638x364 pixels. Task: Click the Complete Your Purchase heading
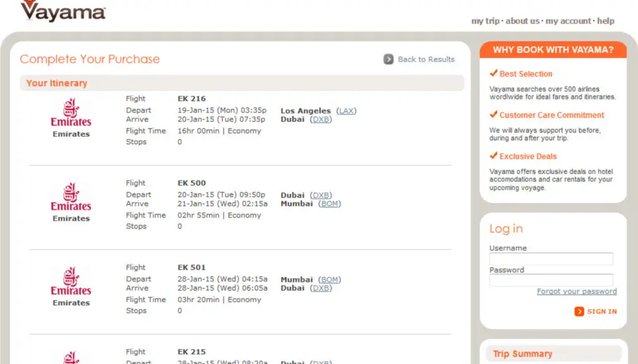click(x=90, y=59)
